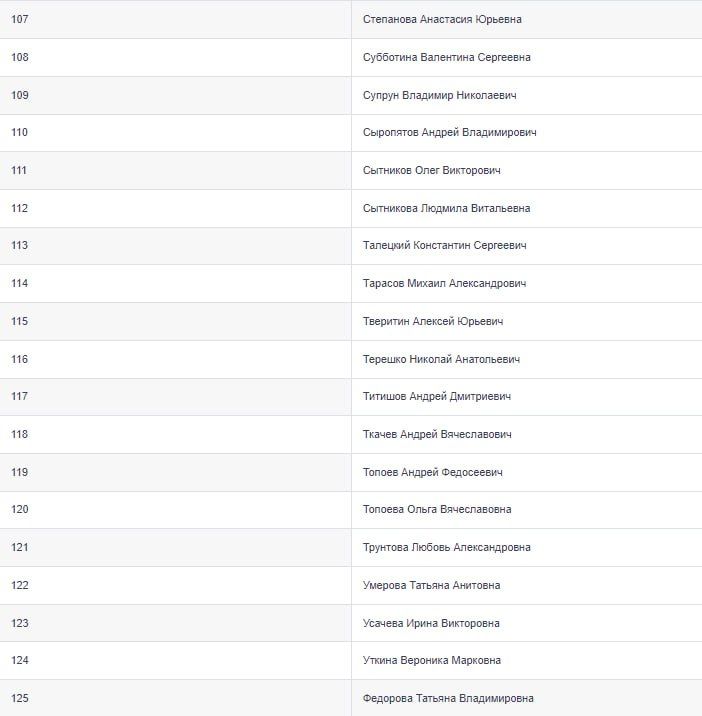Click Федорова Татьяна Владимировна
The image size is (702, 716).
tap(448, 698)
